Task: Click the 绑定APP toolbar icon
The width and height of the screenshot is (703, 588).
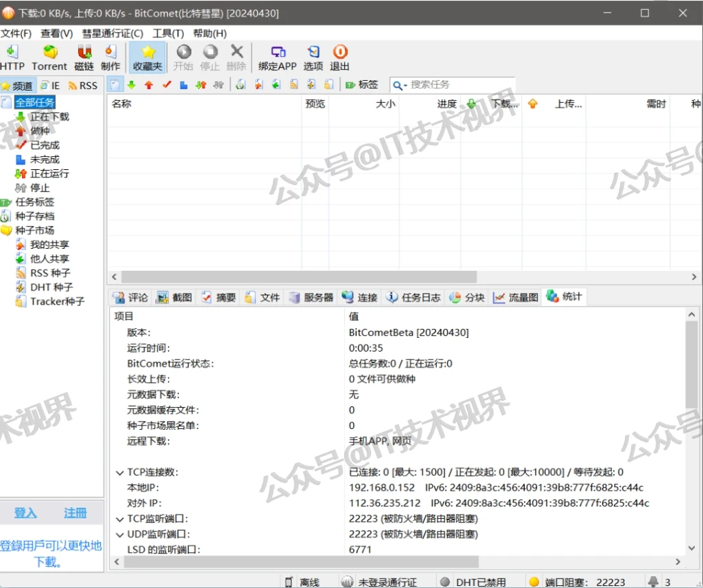Action: click(277, 57)
